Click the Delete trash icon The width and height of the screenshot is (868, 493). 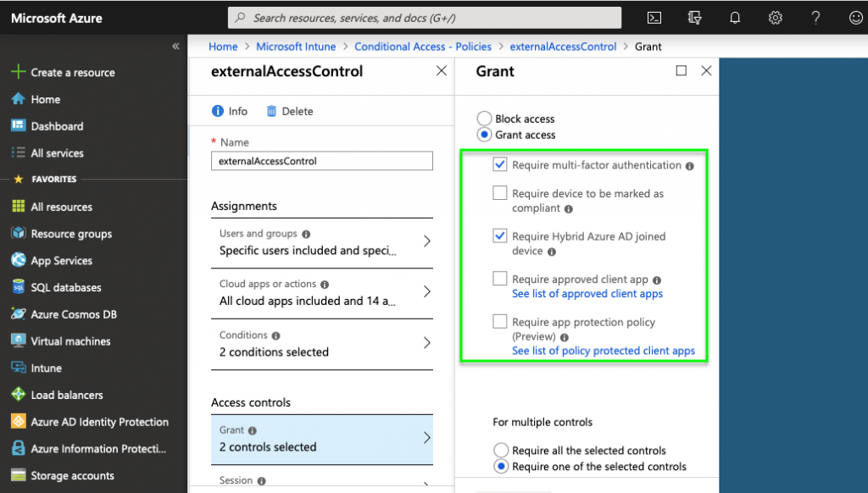coord(271,111)
